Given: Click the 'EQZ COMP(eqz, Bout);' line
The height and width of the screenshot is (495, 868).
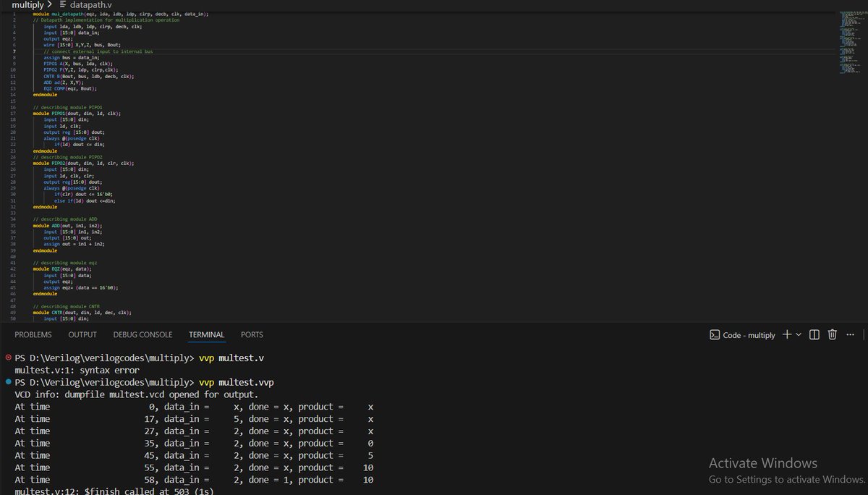Looking at the screenshot, I should click(69, 88).
